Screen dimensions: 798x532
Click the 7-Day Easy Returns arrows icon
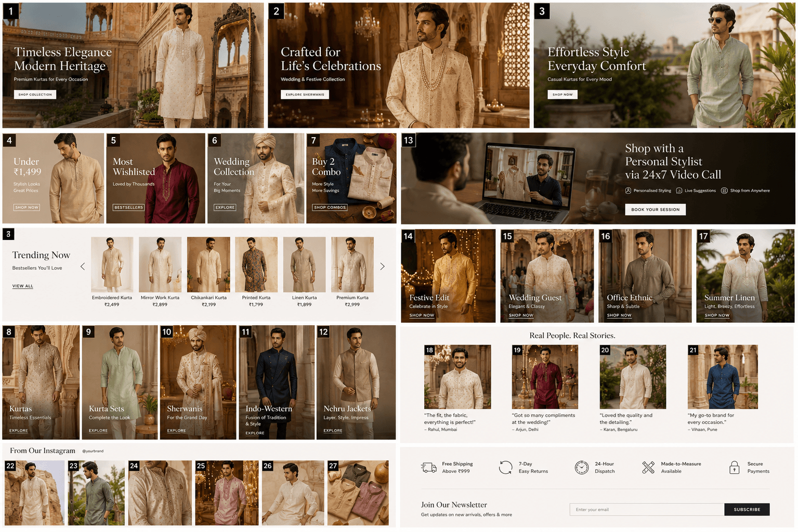(x=505, y=468)
